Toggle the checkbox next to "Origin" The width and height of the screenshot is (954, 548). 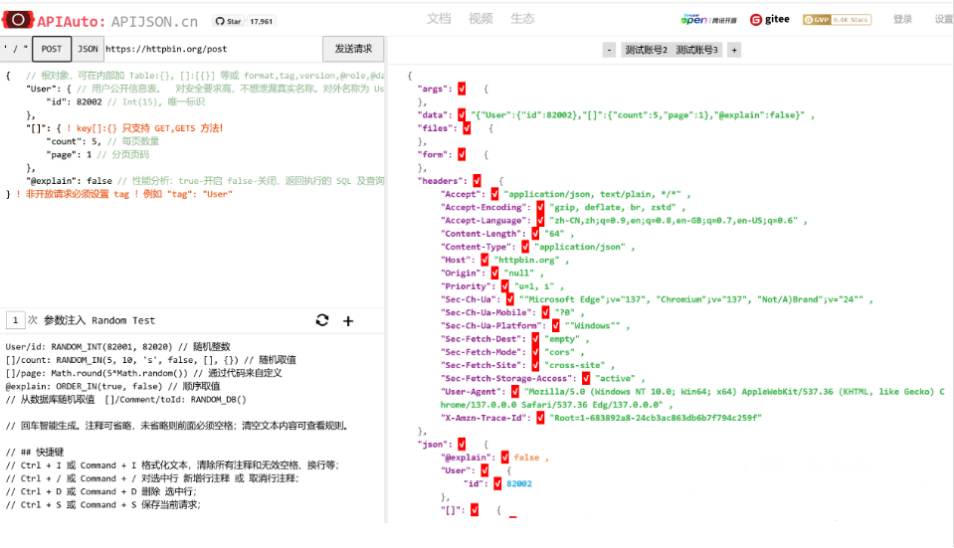point(495,273)
